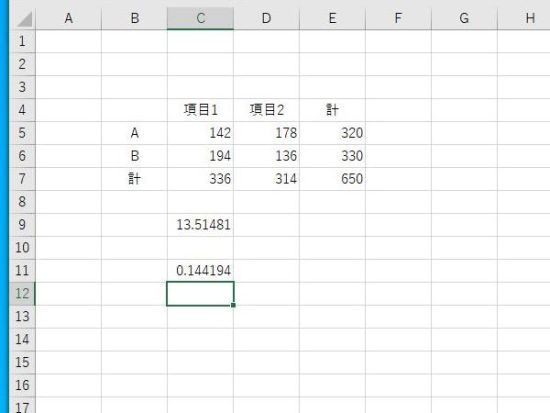Select column A header
The image size is (550, 413).
(68, 18)
